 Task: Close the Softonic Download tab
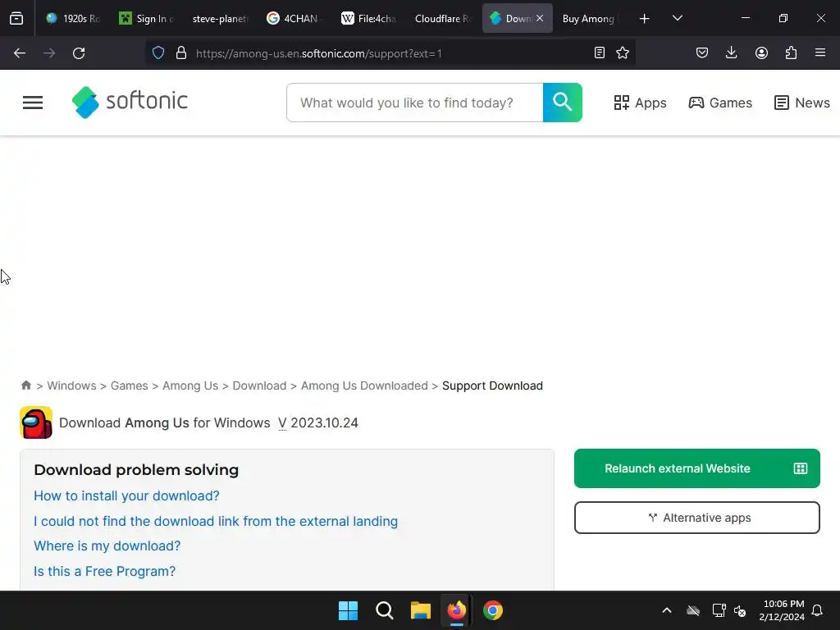tap(540, 18)
